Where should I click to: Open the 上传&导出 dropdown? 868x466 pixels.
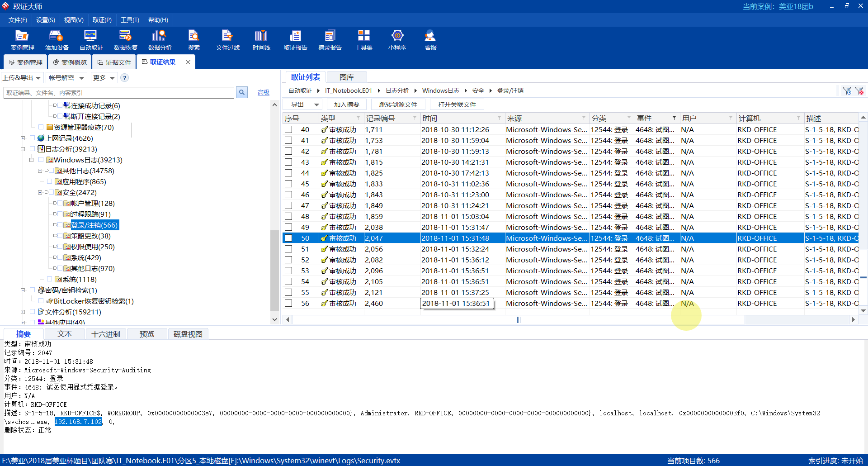pyautogui.click(x=22, y=78)
